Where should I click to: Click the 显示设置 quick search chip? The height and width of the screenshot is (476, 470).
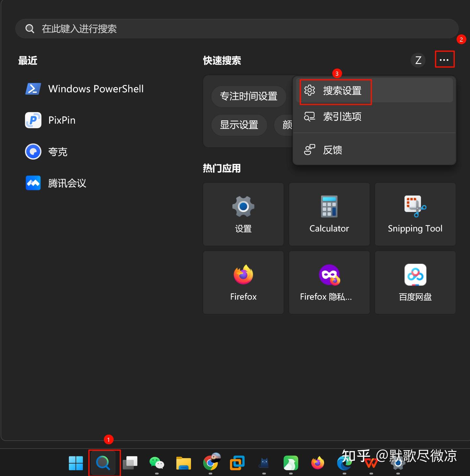(239, 125)
